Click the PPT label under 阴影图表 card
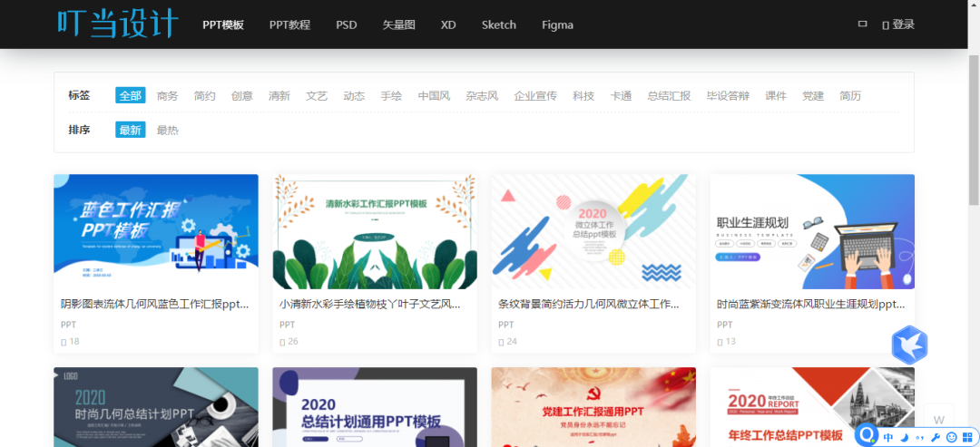The image size is (980, 447). pos(68,325)
